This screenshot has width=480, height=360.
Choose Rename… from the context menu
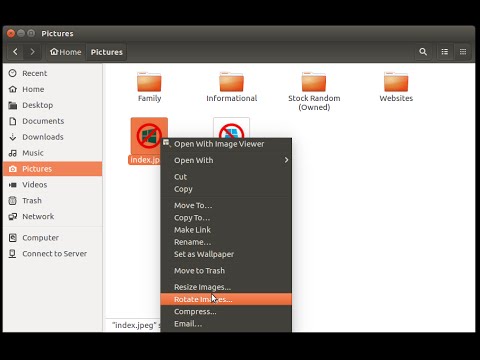(226, 242)
